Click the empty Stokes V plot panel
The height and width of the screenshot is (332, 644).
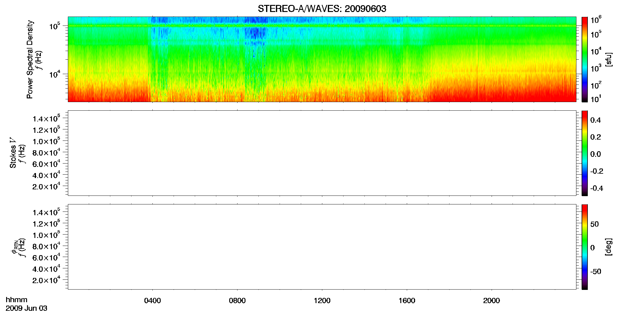(322, 153)
